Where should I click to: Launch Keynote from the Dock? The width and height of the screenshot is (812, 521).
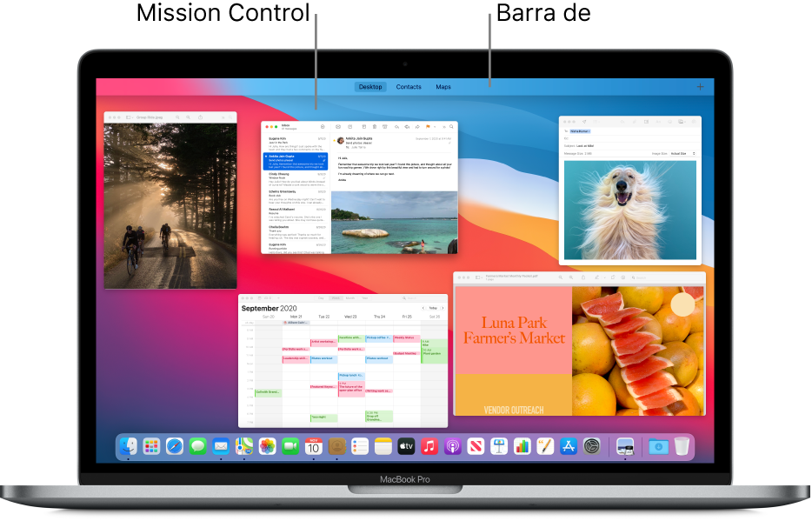[x=499, y=446]
